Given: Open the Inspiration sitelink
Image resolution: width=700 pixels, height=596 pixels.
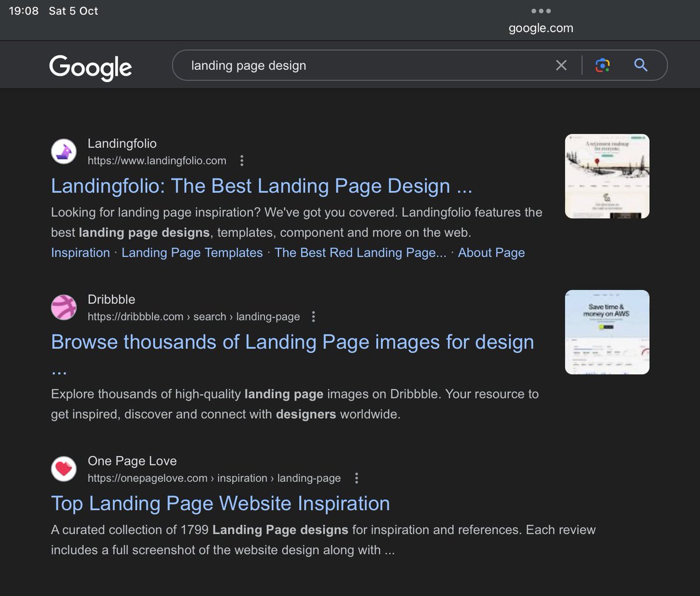Looking at the screenshot, I should [80, 253].
